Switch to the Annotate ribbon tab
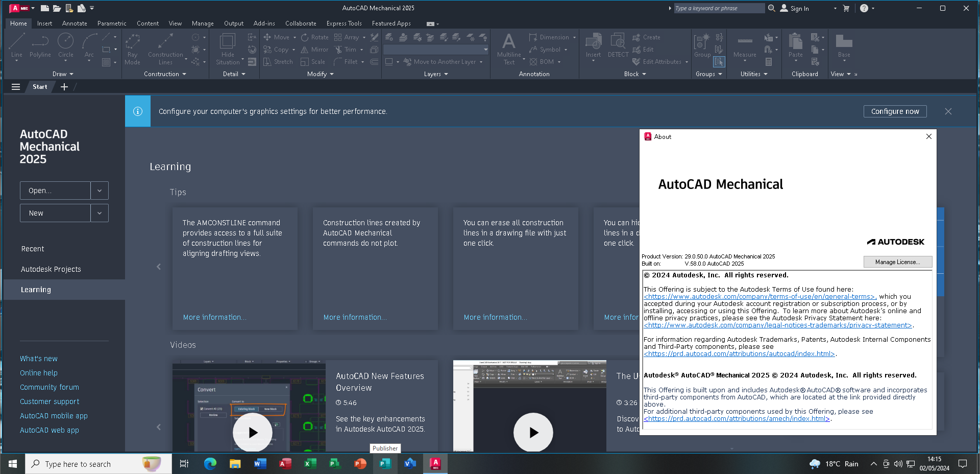 point(75,23)
